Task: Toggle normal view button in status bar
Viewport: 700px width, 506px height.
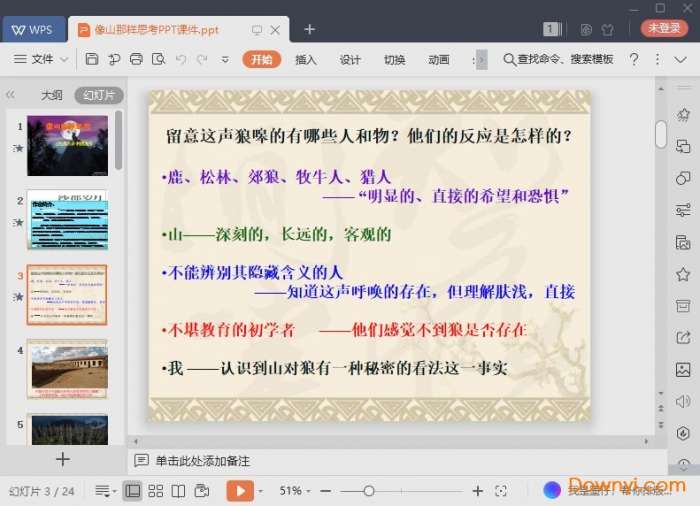Action: click(133, 491)
